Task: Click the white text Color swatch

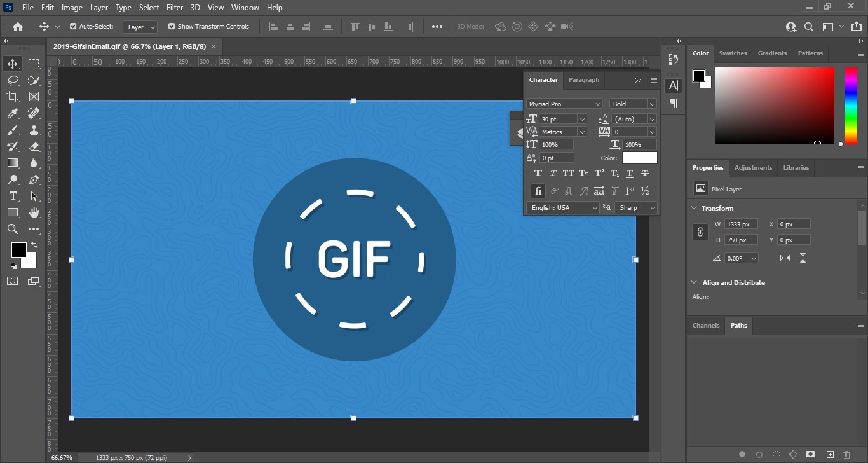Action: click(x=639, y=158)
